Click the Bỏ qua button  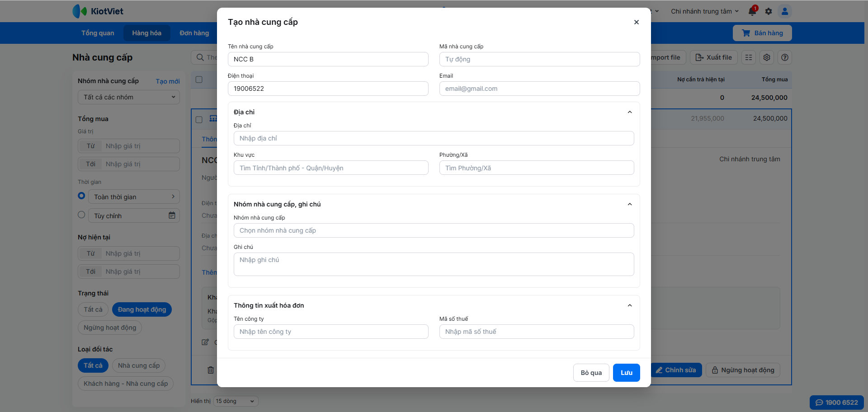coord(591,373)
